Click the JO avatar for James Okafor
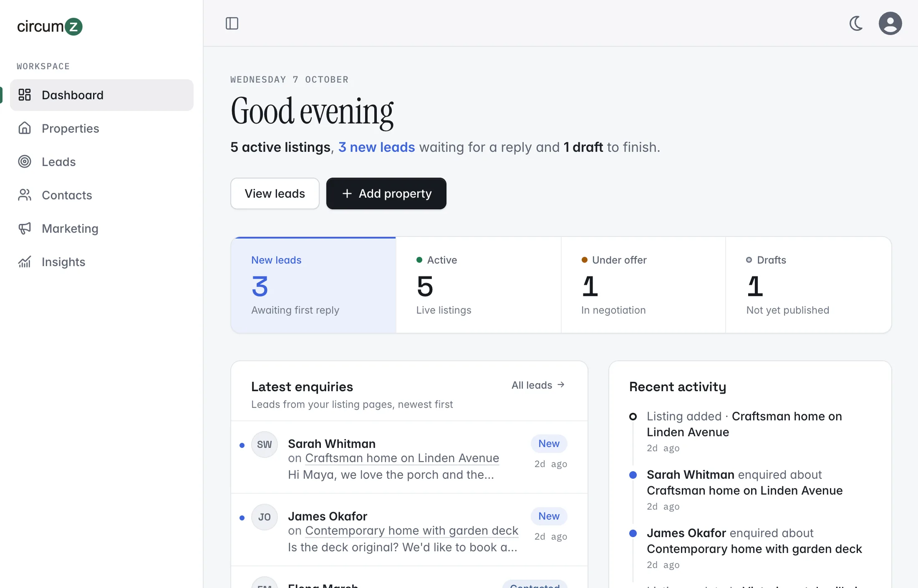918x588 pixels. click(265, 517)
